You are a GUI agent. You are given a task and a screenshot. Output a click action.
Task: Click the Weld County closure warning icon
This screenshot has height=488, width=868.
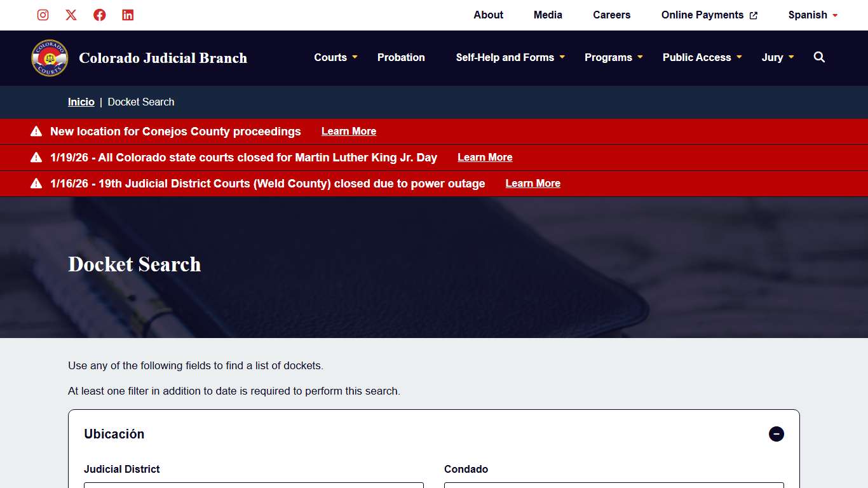pos(36,184)
